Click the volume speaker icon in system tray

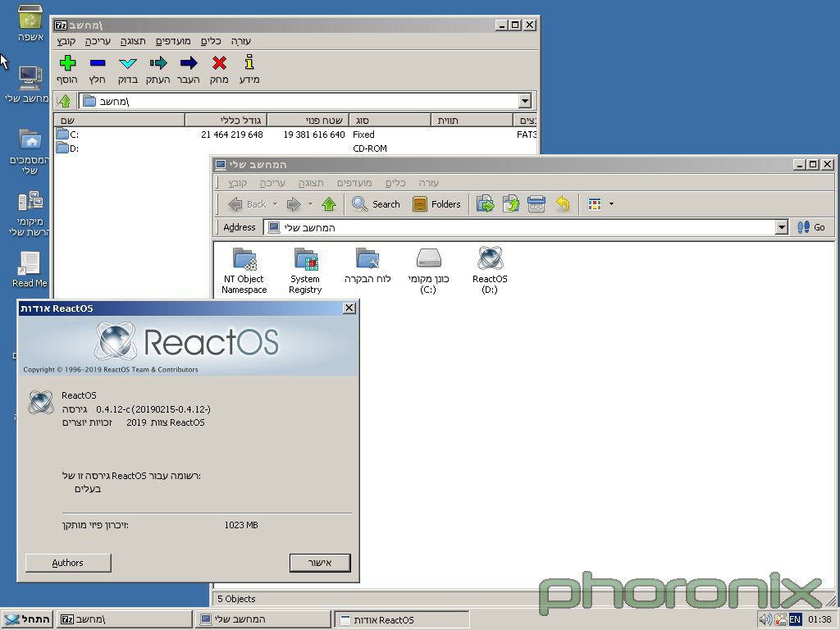pos(765,619)
